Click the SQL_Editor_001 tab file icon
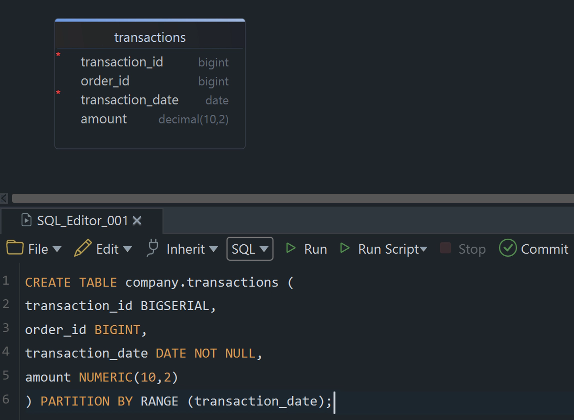The image size is (574, 420). 26,220
